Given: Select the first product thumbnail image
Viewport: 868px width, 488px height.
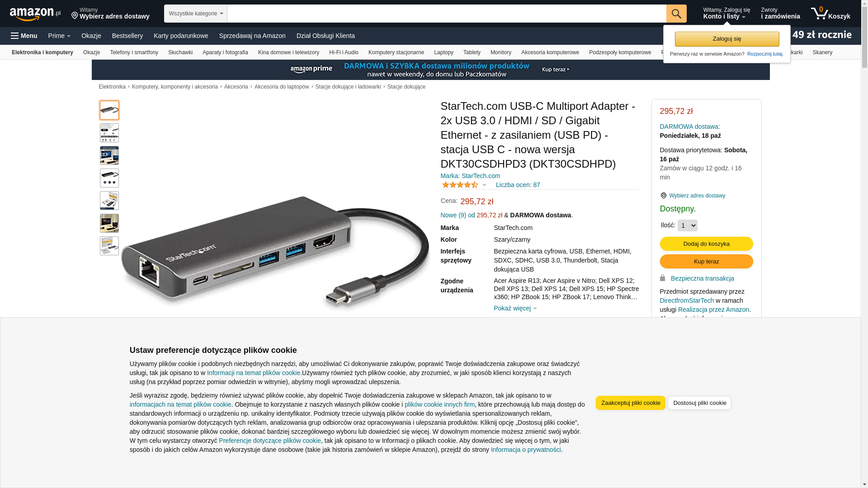Looking at the screenshot, I should [109, 110].
